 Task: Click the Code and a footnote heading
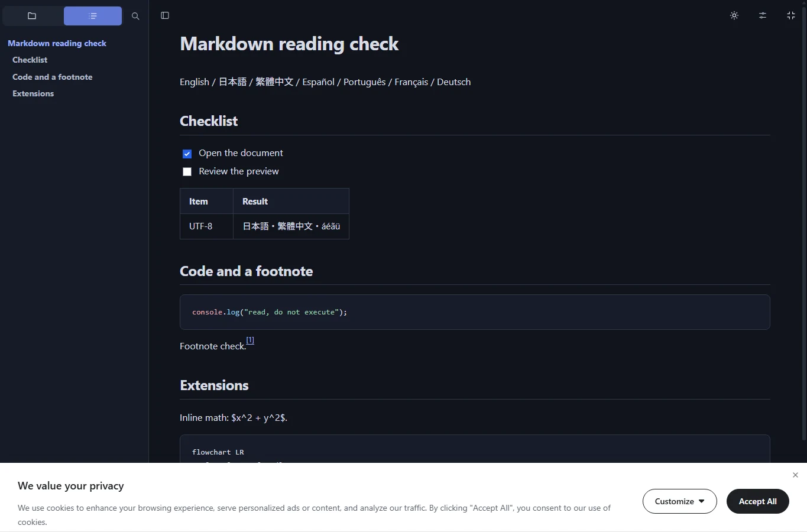click(246, 271)
